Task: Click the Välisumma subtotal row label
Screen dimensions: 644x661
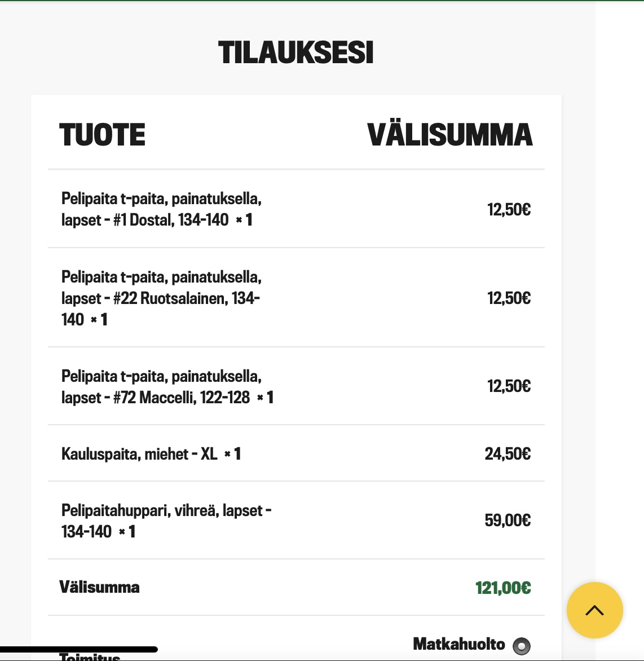Action: (x=99, y=587)
